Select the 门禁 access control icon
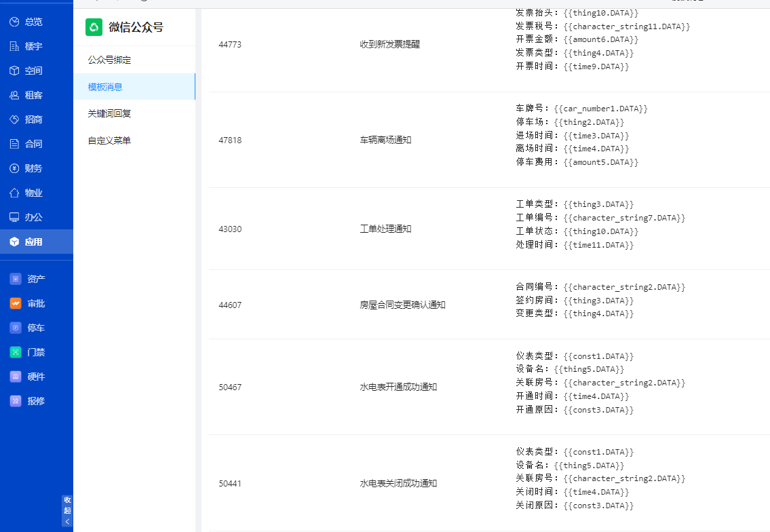Viewport: 770px width, 532px height. coord(16,352)
